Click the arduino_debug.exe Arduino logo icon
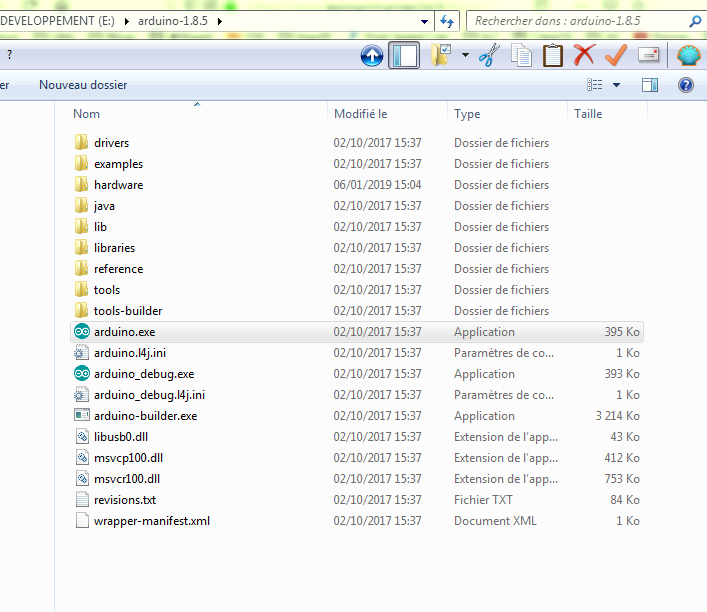 point(82,374)
